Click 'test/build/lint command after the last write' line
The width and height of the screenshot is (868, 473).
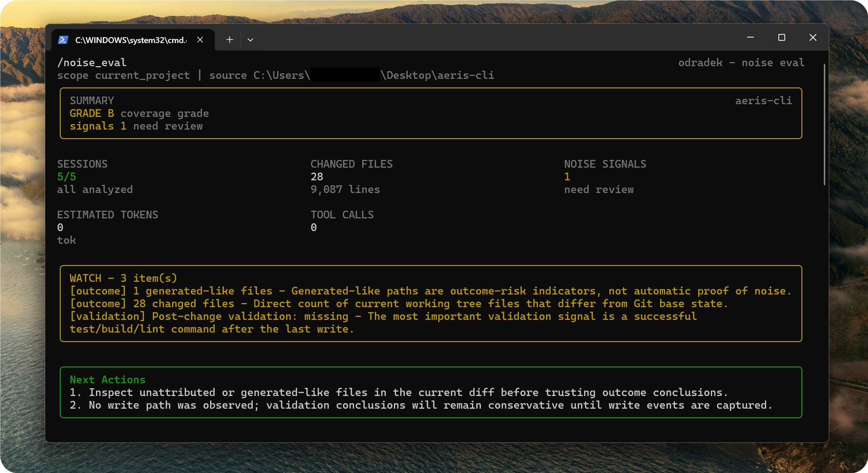coord(212,329)
